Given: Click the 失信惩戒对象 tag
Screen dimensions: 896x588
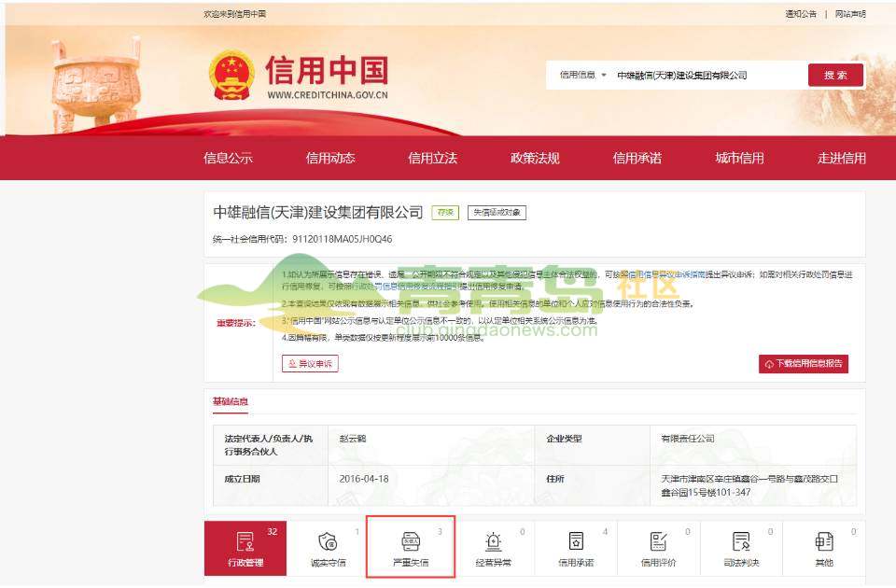Looking at the screenshot, I should point(497,213).
